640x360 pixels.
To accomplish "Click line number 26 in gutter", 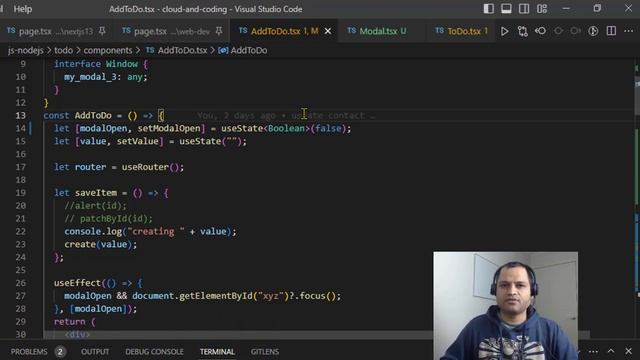I will (20, 283).
